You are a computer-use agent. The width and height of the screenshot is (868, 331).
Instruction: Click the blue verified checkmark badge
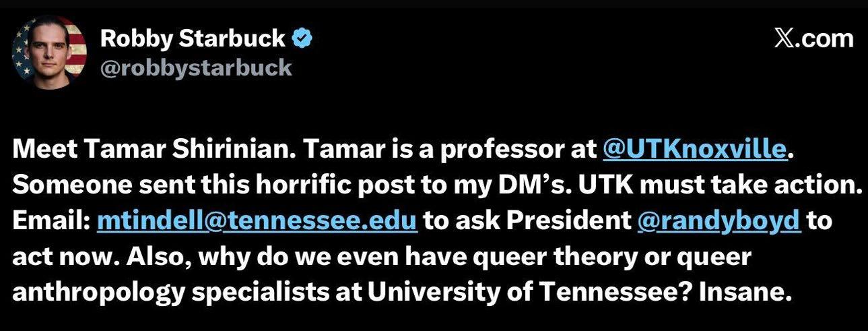click(302, 39)
